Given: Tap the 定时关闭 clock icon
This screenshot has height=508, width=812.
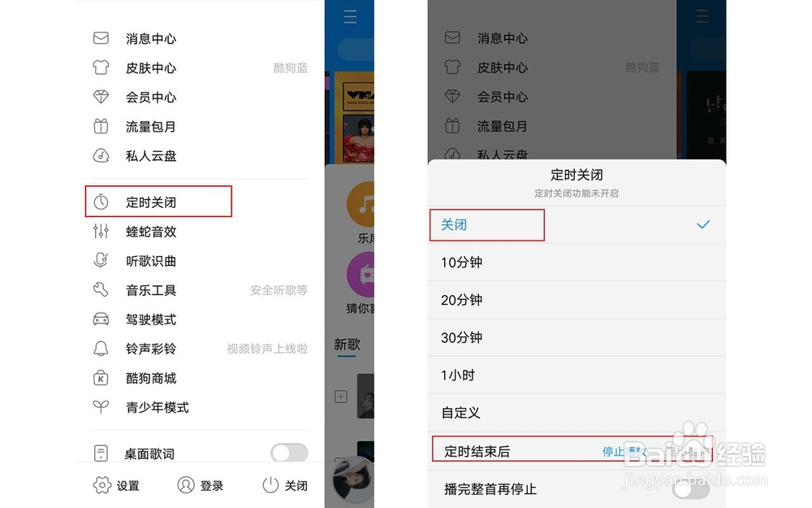Looking at the screenshot, I should (101, 202).
